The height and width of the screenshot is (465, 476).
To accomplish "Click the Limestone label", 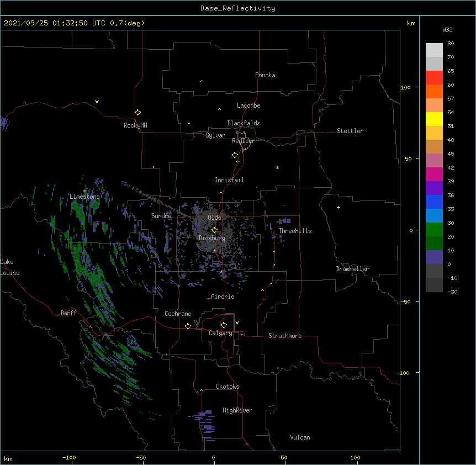I will tap(84, 197).
